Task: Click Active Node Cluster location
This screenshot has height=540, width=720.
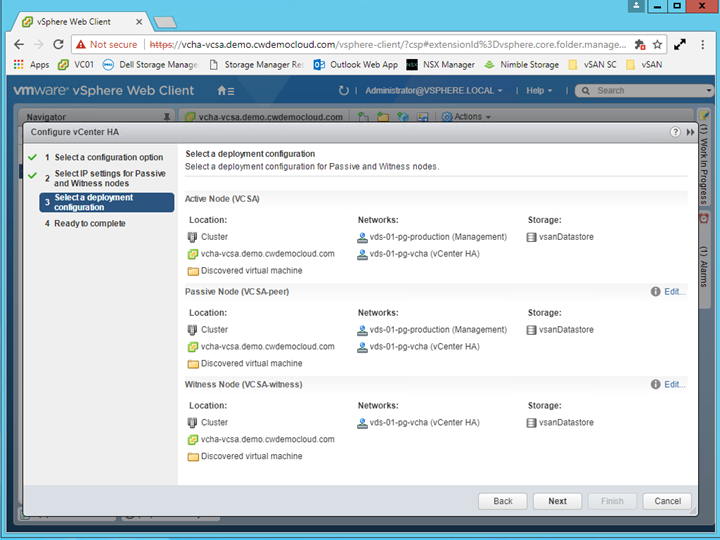Action: [208, 237]
